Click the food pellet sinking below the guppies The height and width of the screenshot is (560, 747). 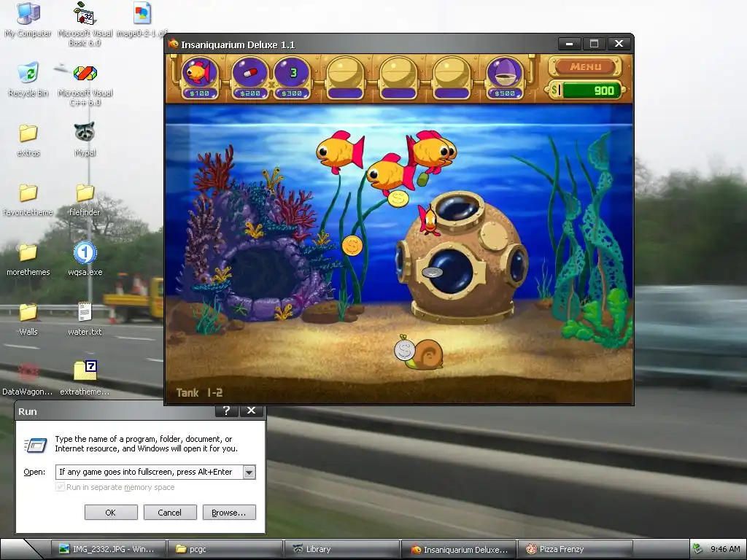pos(422,179)
